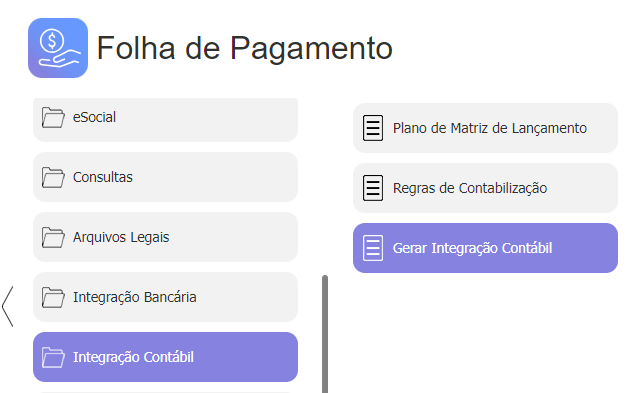
Task: Expand the Arquivos Legais category
Action: coord(166,237)
